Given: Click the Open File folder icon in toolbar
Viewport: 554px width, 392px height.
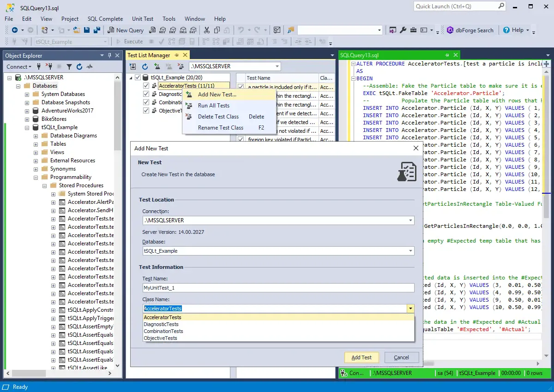Looking at the screenshot, I should 77,30.
